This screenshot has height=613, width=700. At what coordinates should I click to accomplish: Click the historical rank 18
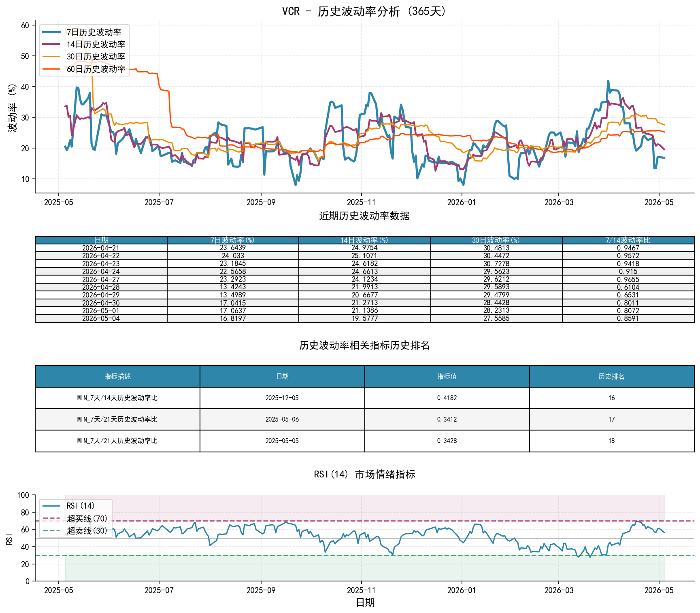(x=611, y=441)
